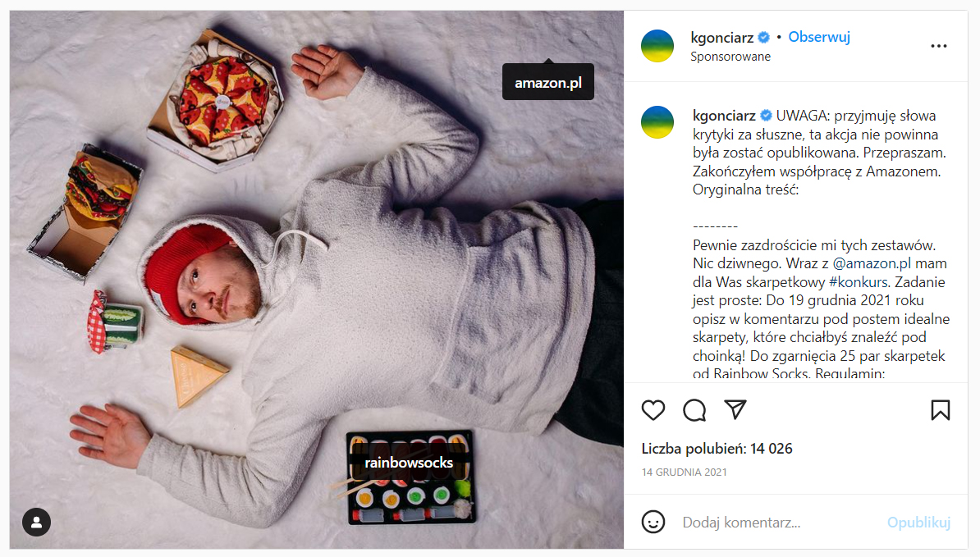Click kgonciarz header profile avatar
980x557 pixels.
(657, 46)
